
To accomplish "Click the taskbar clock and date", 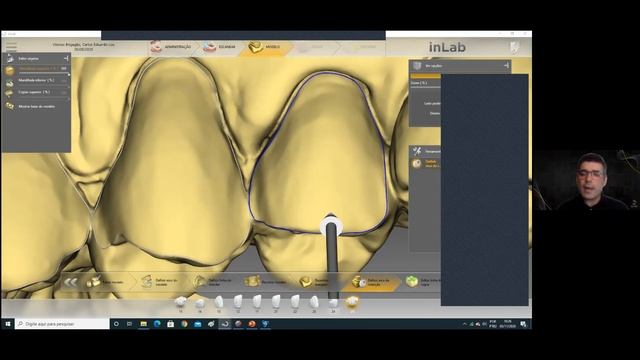I will point(508,324).
